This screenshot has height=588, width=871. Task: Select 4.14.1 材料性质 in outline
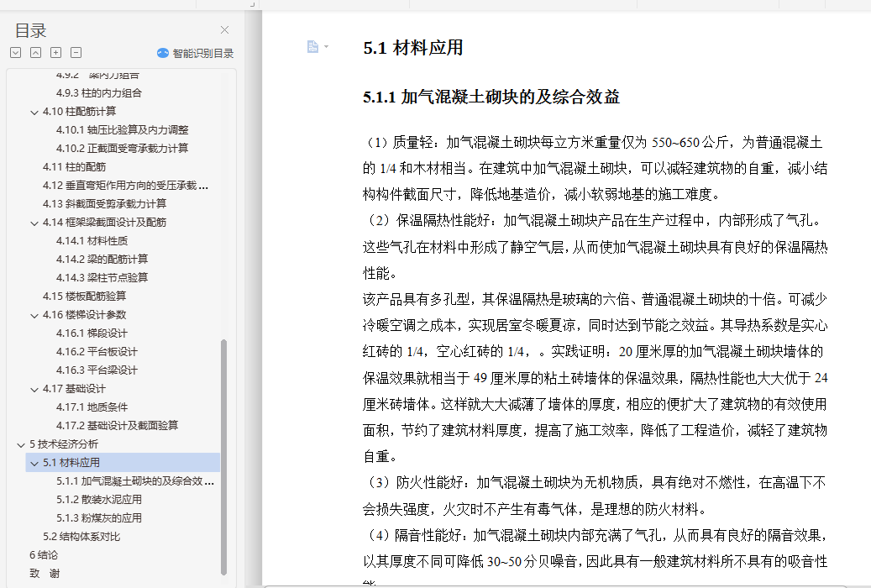pyautogui.click(x=92, y=240)
